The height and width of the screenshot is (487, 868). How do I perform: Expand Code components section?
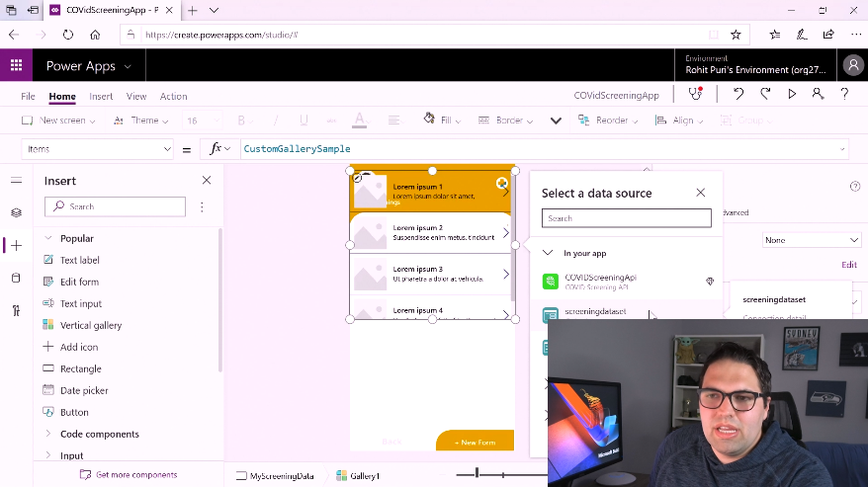(48, 434)
